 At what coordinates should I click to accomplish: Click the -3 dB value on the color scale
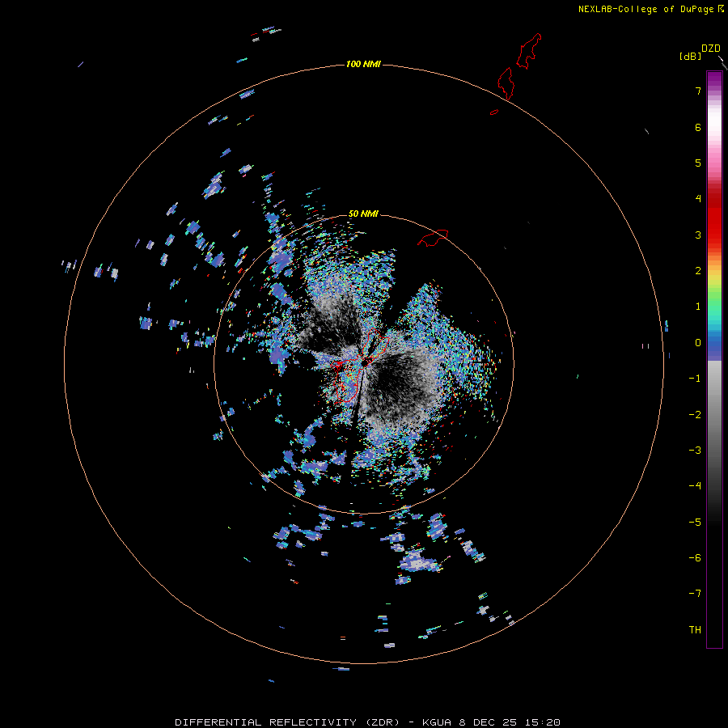pos(695,451)
